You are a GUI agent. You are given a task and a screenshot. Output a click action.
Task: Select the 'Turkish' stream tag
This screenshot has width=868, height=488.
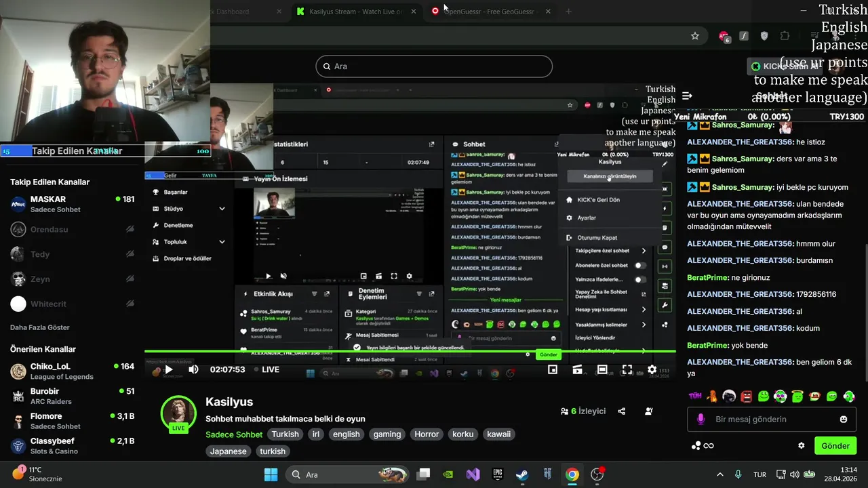285,434
